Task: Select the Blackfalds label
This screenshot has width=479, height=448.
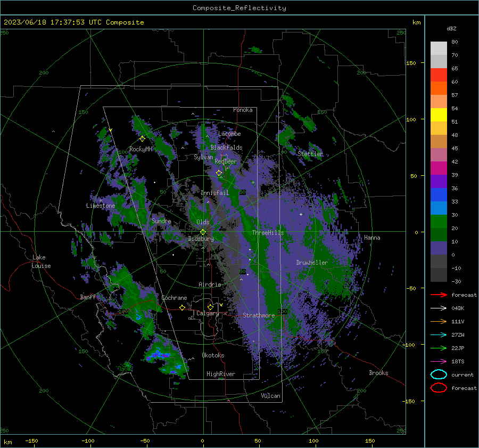Action: pos(226,148)
